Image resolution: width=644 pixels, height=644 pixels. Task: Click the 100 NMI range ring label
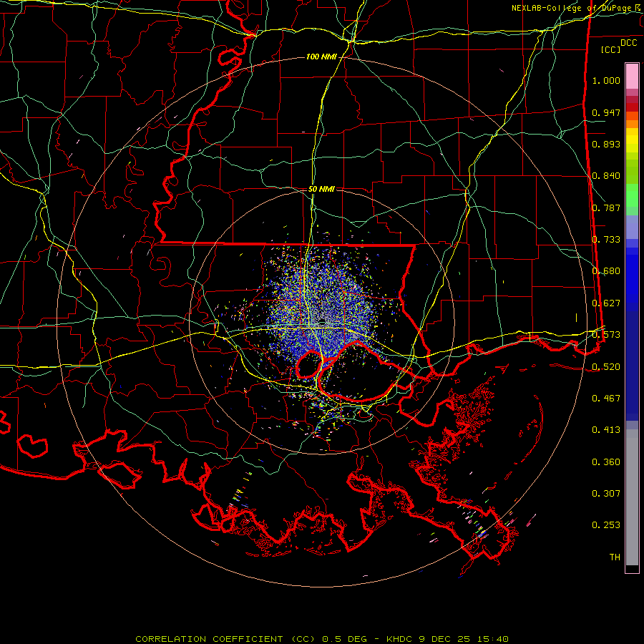pyautogui.click(x=321, y=57)
